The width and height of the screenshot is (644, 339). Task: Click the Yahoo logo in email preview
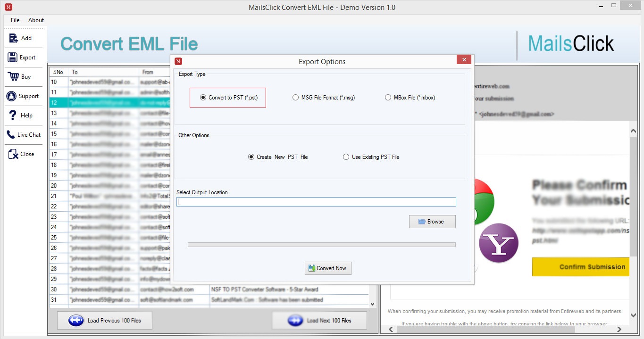(x=499, y=243)
